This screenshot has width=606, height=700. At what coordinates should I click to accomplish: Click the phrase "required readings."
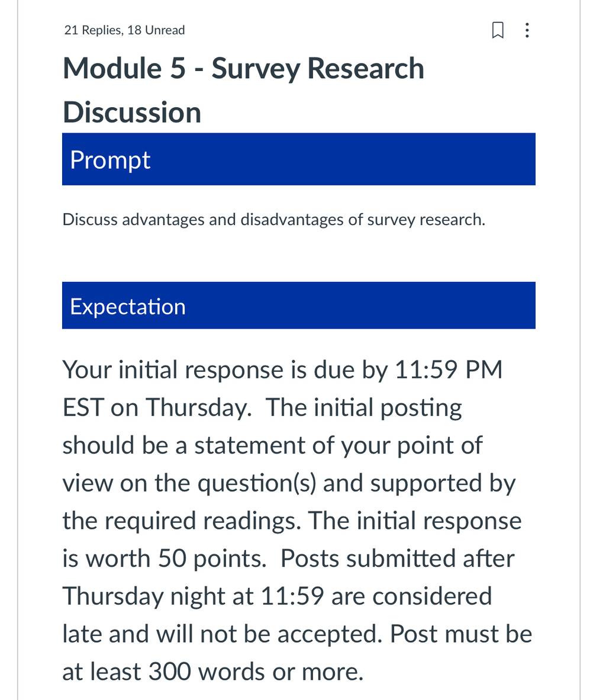tap(203, 521)
